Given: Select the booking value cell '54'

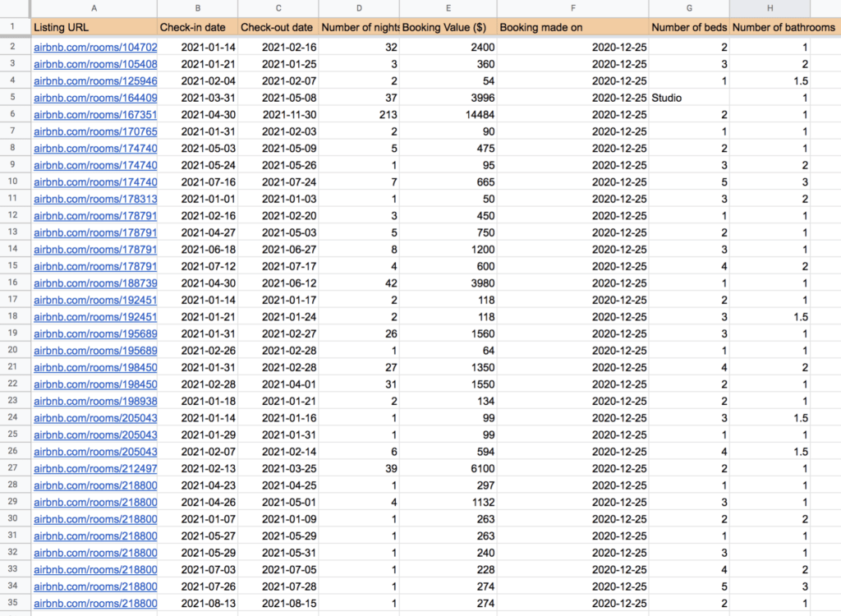Looking at the screenshot, I should tap(448, 81).
